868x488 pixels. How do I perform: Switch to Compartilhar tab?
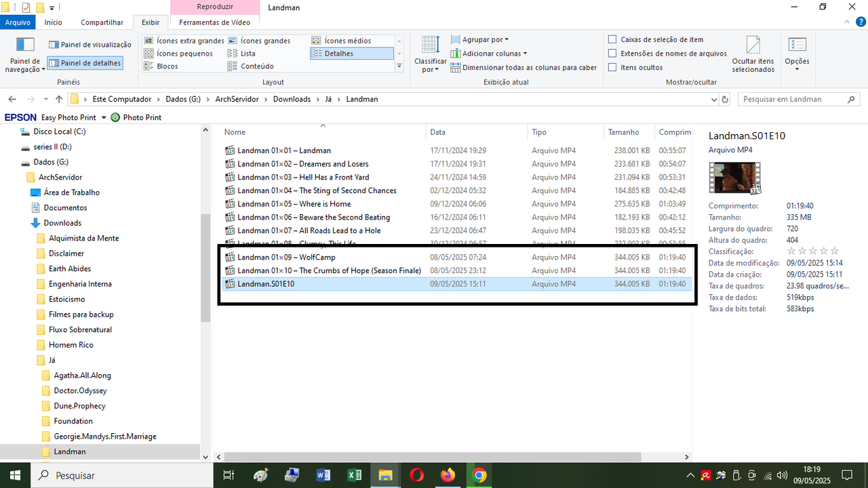pos(102,22)
